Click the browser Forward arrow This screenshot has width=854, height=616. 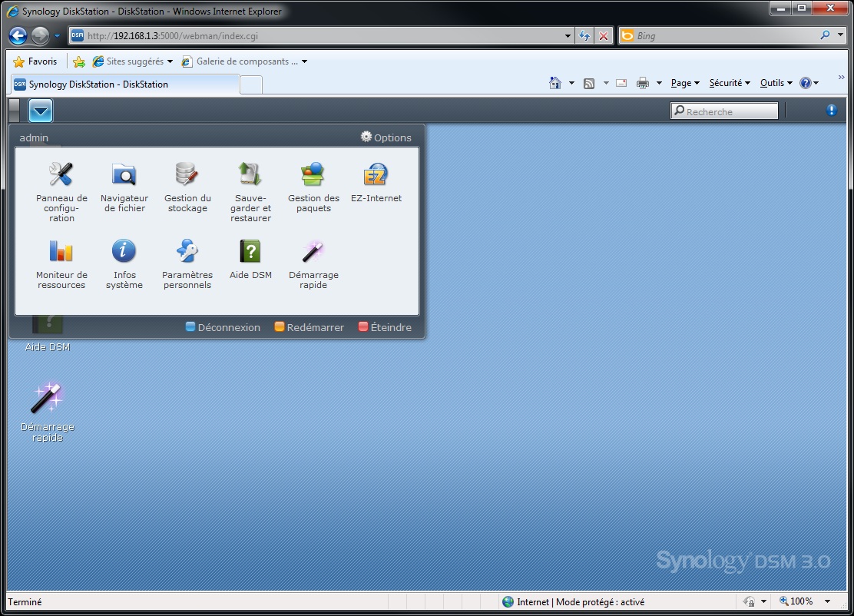click(x=40, y=36)
